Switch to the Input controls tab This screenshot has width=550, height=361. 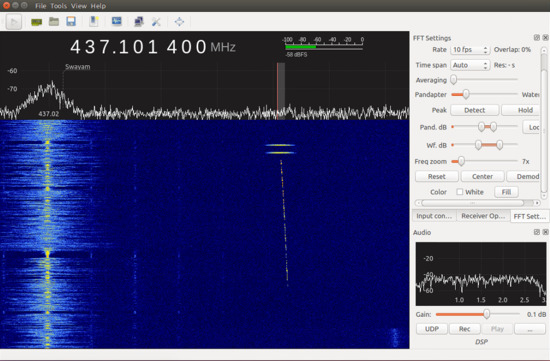coord(434,216)
